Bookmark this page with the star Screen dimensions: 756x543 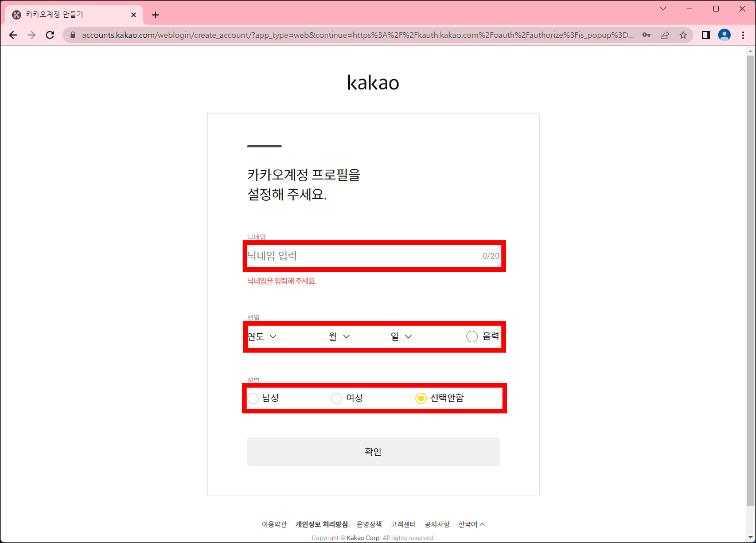(x=683, y=35)
